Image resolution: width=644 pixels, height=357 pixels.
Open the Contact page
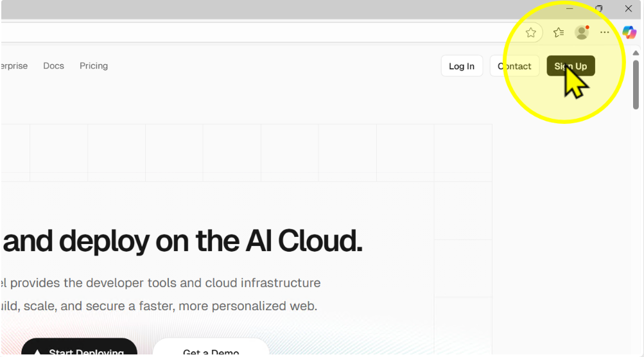[x=514, y=66]
